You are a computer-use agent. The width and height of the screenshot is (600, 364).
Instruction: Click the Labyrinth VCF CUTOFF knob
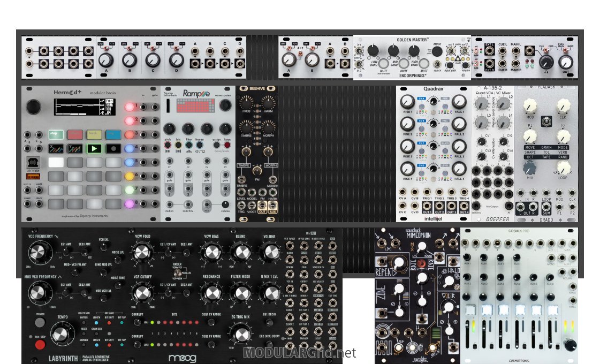[x=142, y=293]
